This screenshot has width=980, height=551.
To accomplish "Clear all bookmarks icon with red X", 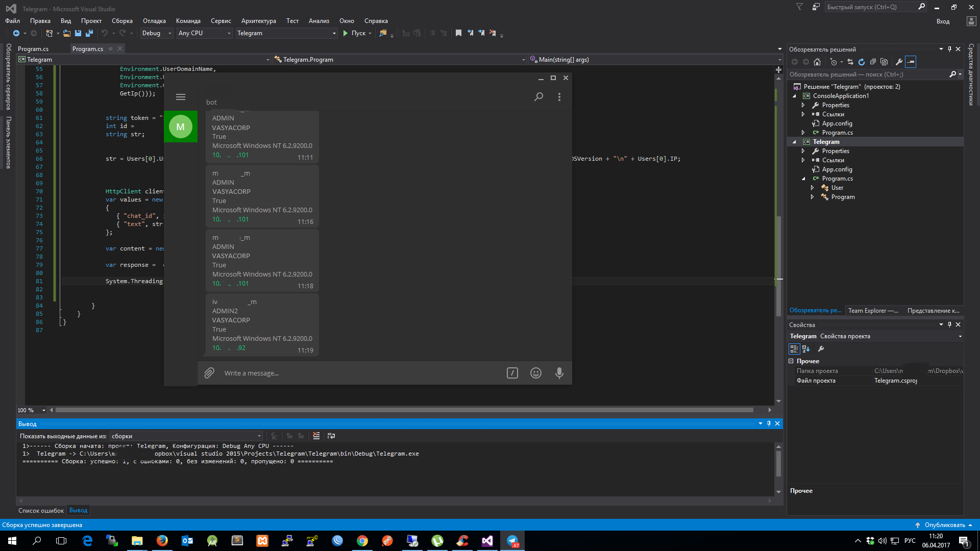I will click(493, 33).
